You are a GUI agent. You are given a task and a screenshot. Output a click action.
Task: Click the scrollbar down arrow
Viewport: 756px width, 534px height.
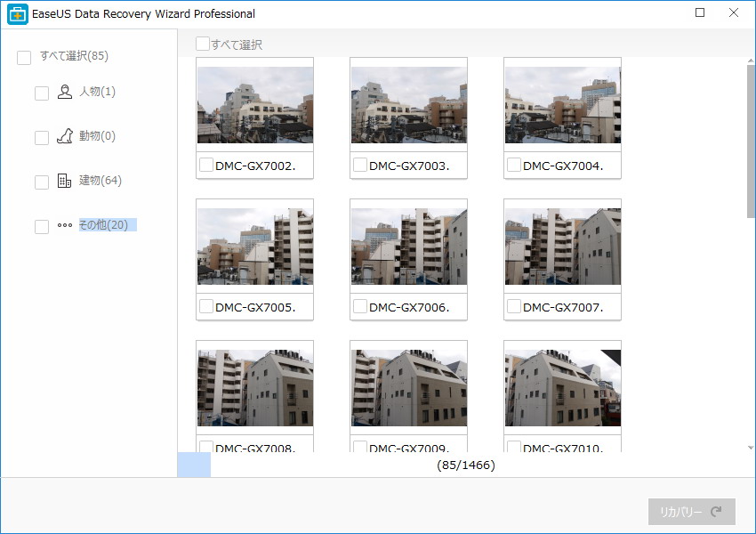click(x=751, y=448)
